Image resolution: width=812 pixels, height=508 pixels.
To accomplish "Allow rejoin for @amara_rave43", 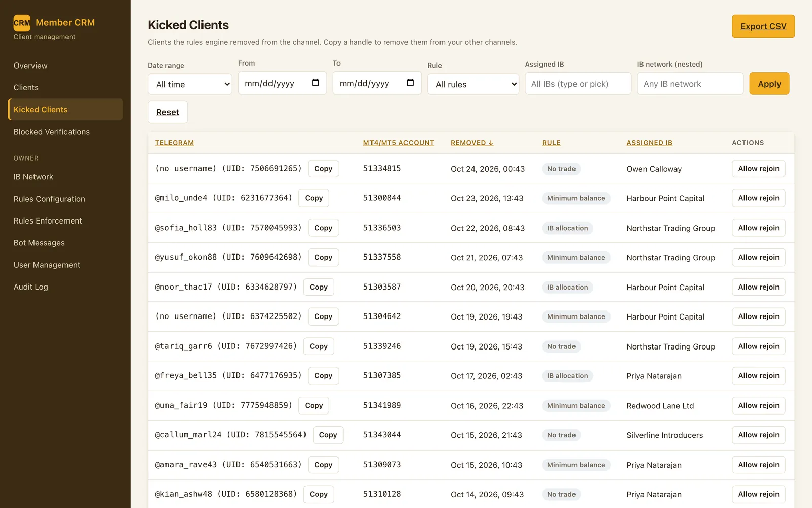I will pyautogui.click(x=758, y=465).
